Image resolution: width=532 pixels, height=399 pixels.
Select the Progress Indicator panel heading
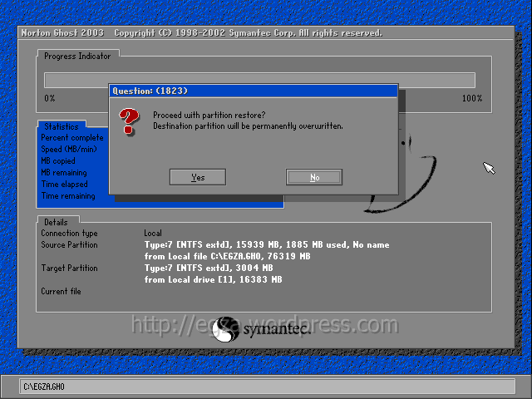(77, 56)
